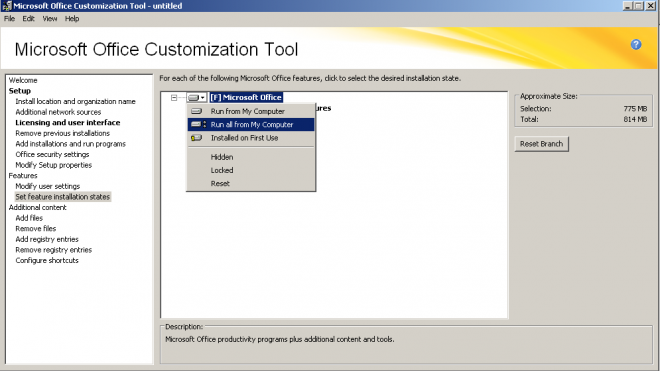
Task: Open the Help menu
Action: click(x=72, y=19)
